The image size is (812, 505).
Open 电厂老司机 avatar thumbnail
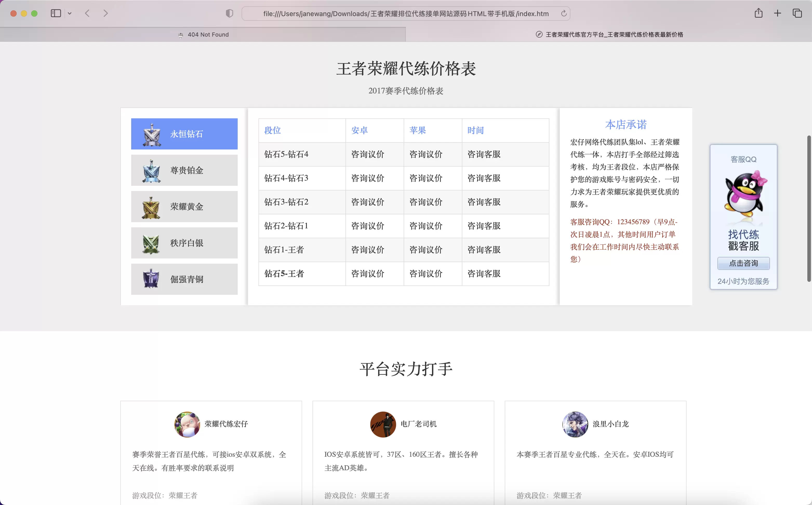[x=383, y=424]
